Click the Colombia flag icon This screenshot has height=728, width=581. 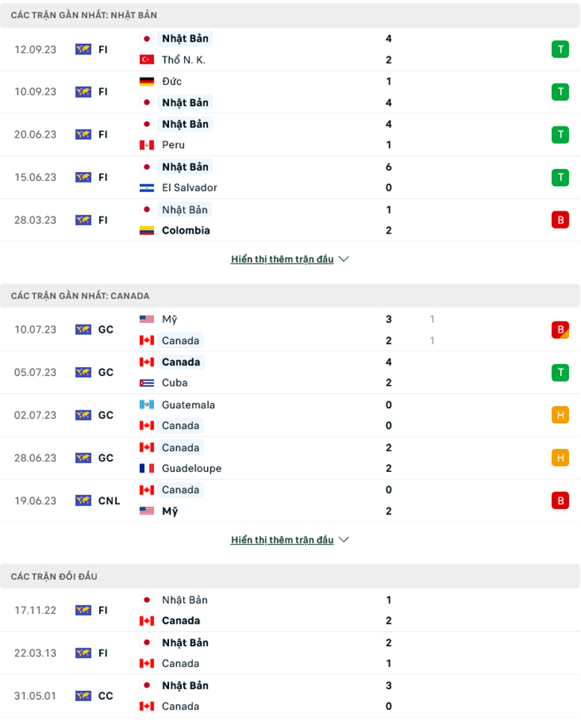[x=146, y=231]
